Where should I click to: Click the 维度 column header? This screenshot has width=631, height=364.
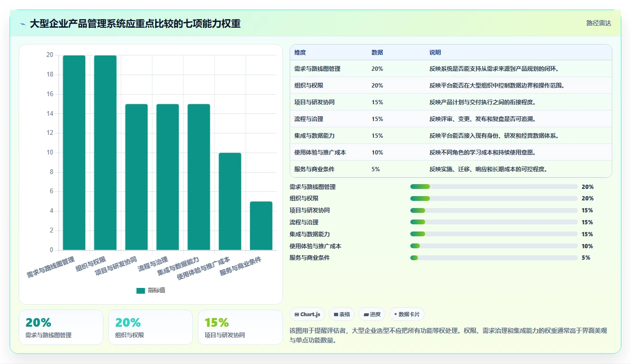point(300,53)
